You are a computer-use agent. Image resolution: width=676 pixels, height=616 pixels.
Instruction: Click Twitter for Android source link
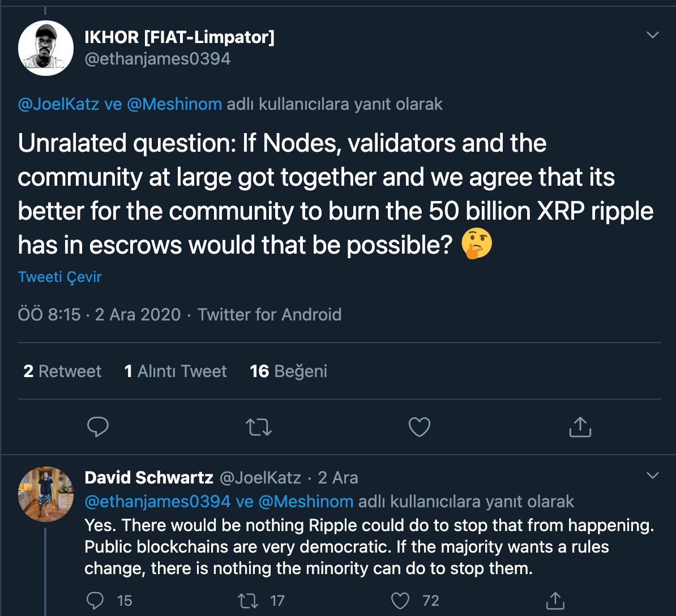(269, 315)
